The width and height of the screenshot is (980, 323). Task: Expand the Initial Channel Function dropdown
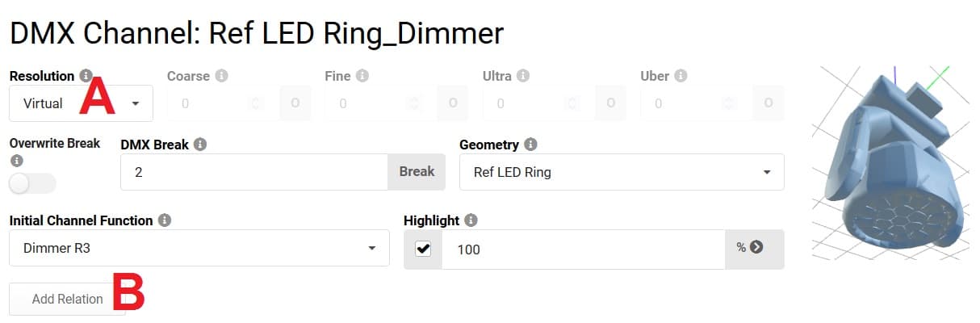click(199, 249)
